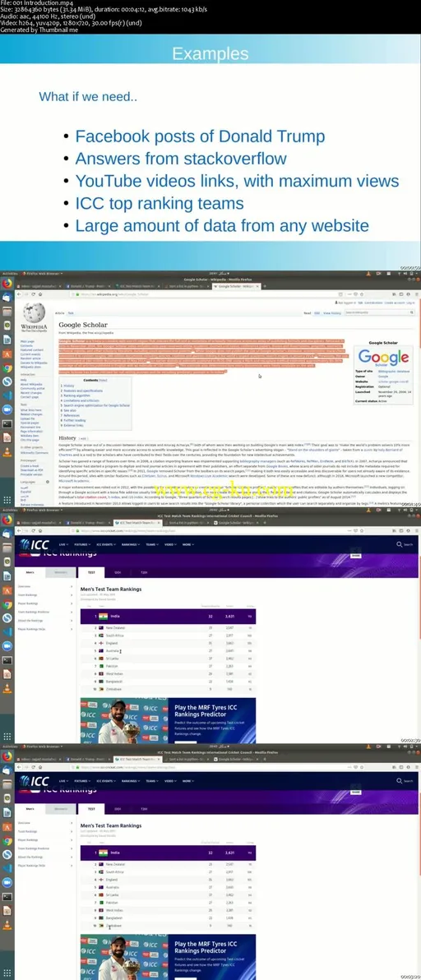
Task: Expand the Overview sidebar item in the third thumbnail
Action: click(x=45, y=586)
